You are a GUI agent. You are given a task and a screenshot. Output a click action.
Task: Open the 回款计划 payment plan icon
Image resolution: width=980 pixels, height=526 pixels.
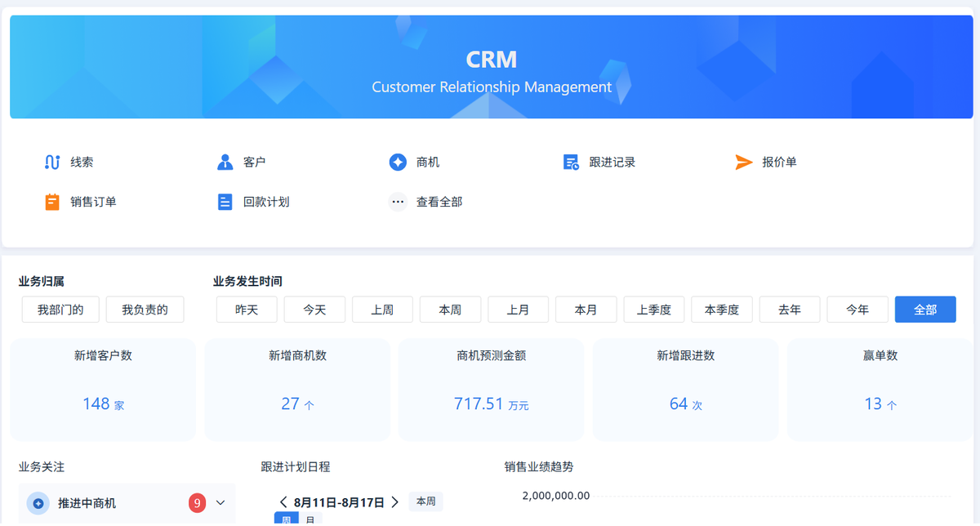point(225,201)
